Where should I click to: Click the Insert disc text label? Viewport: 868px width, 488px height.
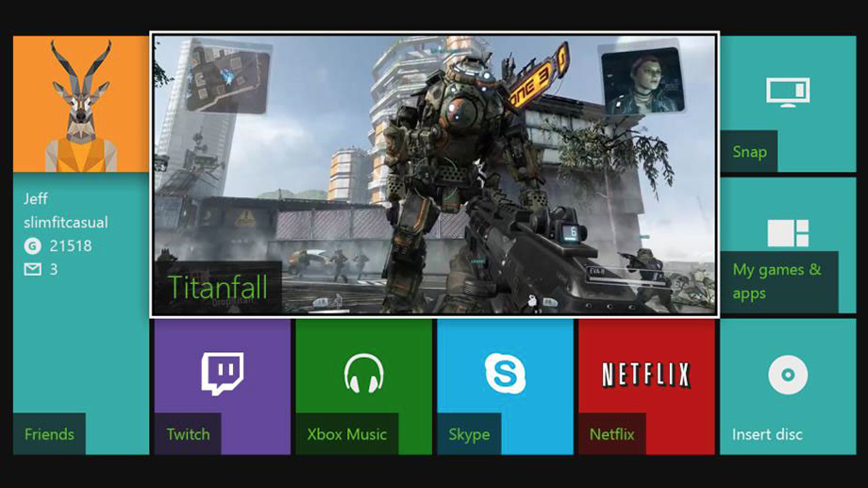click(767, 434)
